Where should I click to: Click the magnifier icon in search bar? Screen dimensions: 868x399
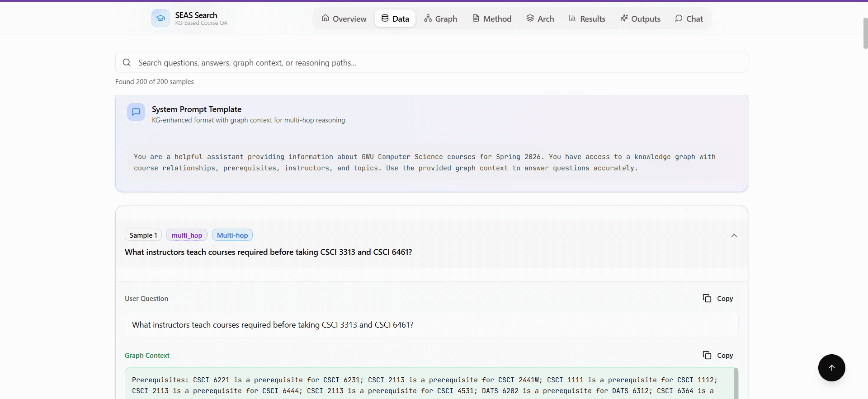click(127, 63)
